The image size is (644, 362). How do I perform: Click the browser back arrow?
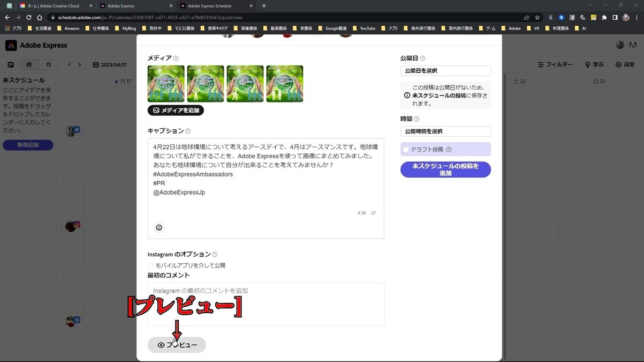7,17
